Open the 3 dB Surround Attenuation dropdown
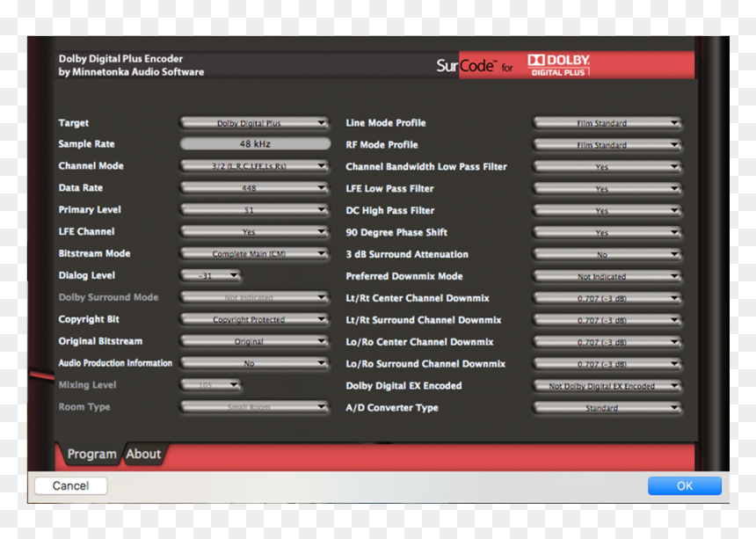The image size is (756, 539). coord(607,255)
